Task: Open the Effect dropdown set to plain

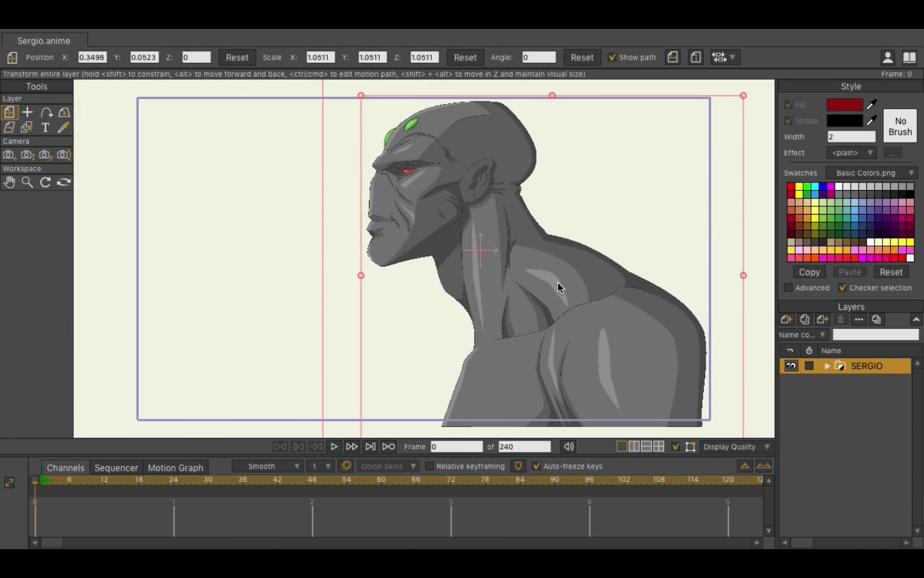Action: click(x=851, y=152)
